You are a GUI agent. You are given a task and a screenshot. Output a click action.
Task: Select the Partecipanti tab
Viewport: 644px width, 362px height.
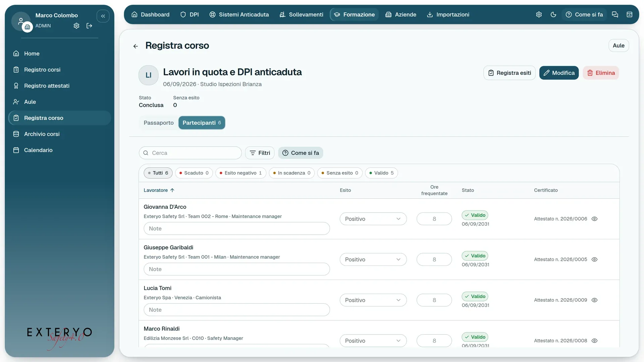tap(202, 123)
